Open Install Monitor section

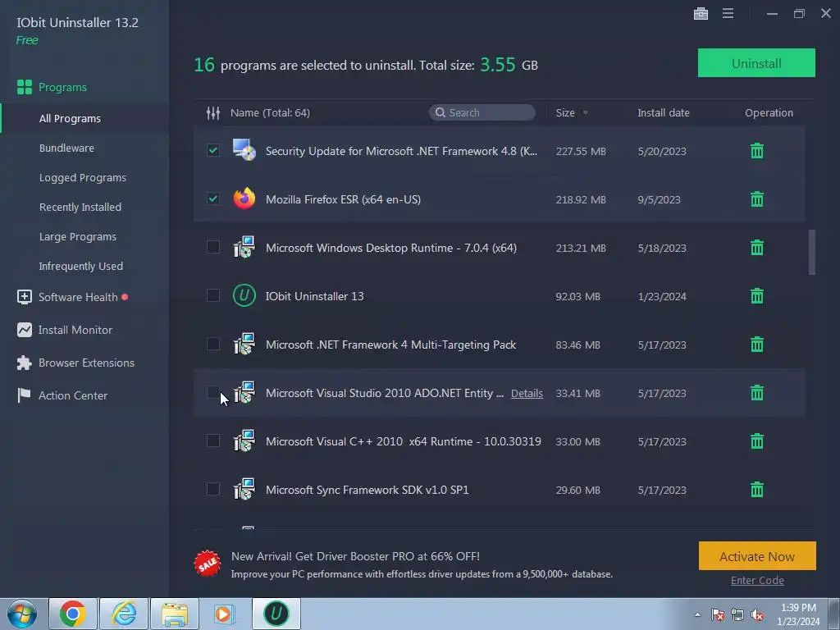64,330
